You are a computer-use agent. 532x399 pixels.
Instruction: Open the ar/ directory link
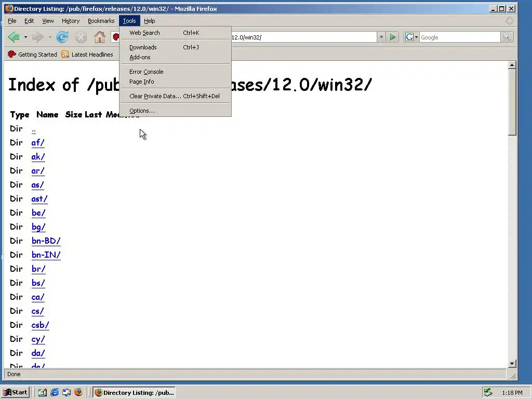[38, 170]
